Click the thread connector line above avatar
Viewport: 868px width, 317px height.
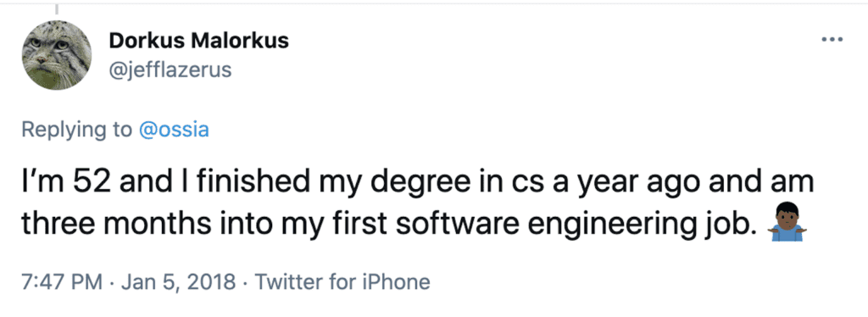tap(57, 8)
